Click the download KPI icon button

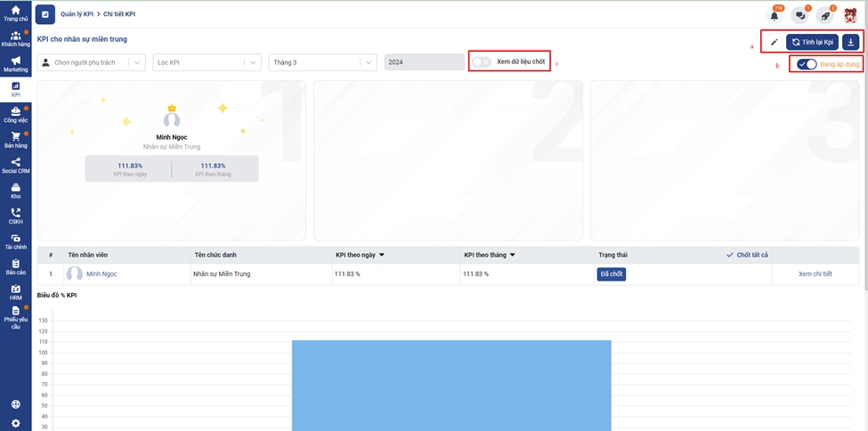[x=851, y=43]
